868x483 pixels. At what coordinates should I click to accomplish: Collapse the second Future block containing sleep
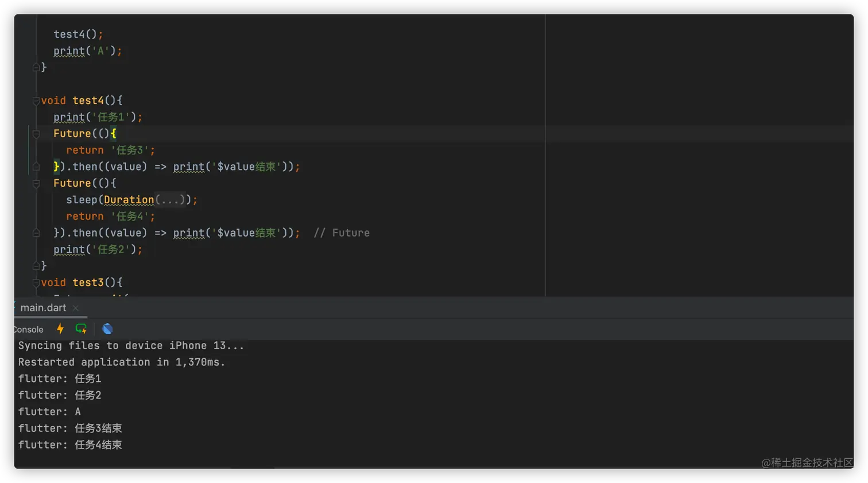[x=36, y=184]
